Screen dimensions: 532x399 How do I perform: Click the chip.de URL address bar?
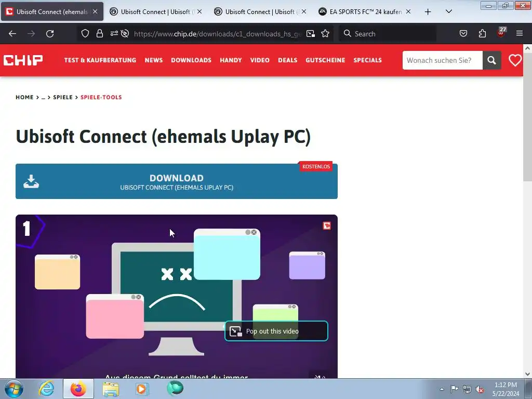click(217, 34)
